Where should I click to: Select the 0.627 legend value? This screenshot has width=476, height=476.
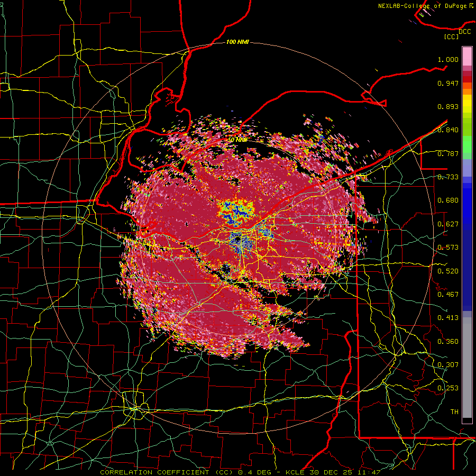tap(448, 224)
